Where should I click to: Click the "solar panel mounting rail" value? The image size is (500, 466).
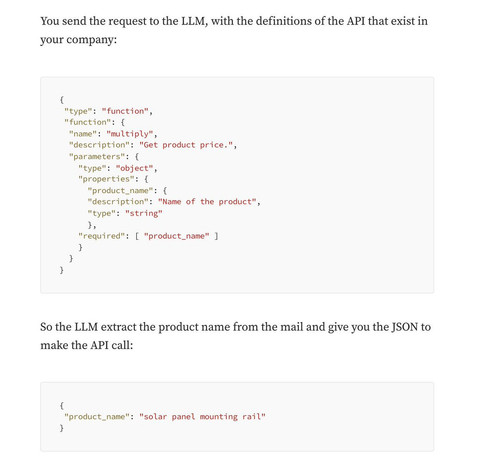[202, 417]
